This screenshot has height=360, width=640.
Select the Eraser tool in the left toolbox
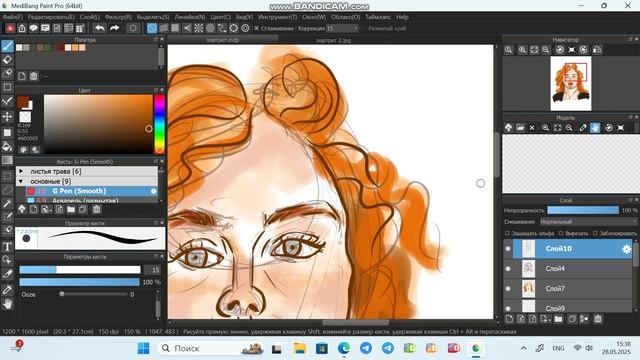pyautogui.click(x=7, y=60)
